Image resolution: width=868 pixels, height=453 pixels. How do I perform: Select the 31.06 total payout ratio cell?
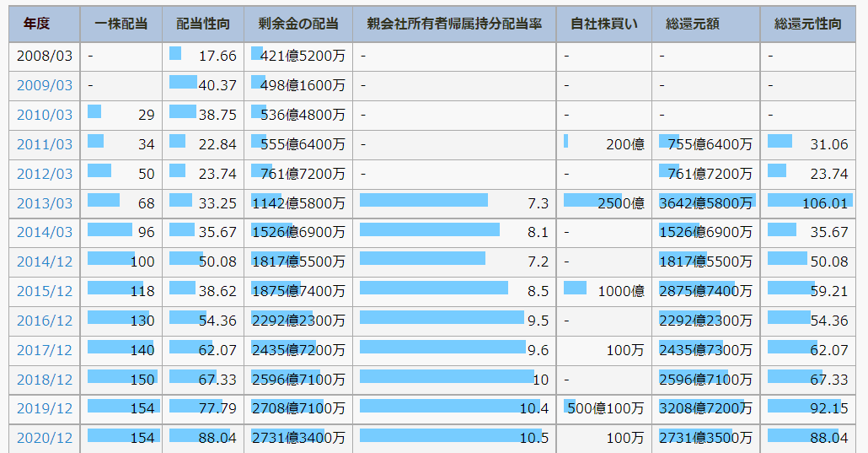tap(807, 144)
